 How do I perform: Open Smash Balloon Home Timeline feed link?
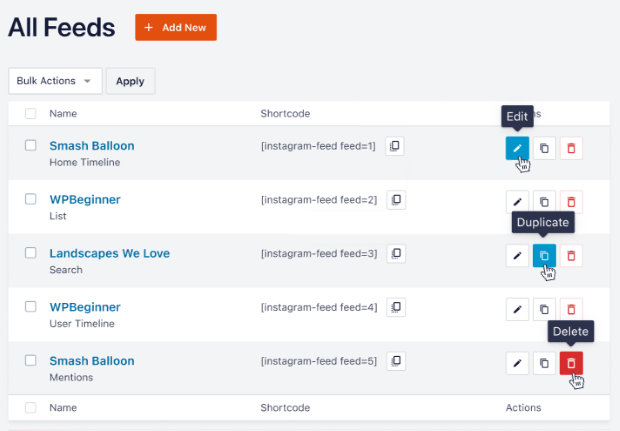[x=92, y=146]
